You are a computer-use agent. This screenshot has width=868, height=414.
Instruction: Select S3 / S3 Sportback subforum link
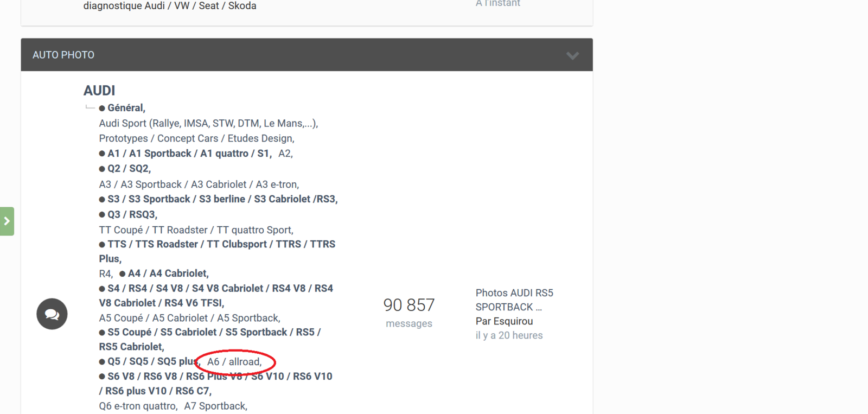[x=222, y=199]
